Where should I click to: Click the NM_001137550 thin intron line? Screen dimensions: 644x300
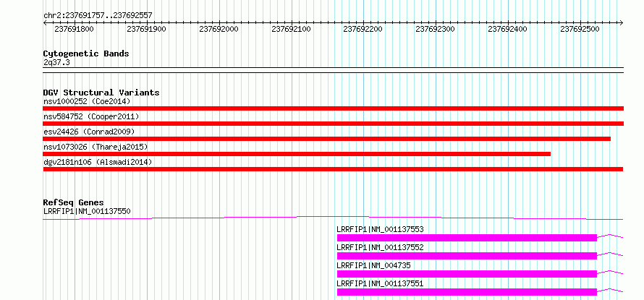click(333, 218)
